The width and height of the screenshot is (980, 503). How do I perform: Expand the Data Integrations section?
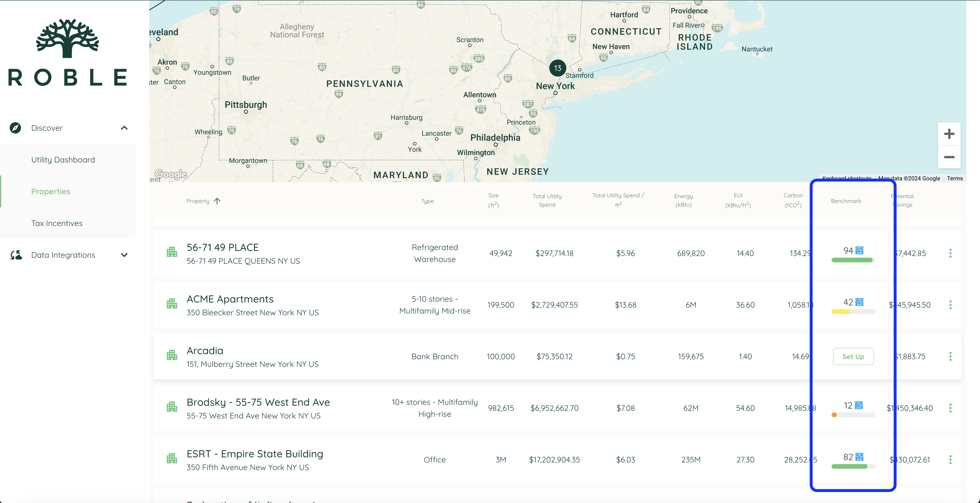(124, 255)
